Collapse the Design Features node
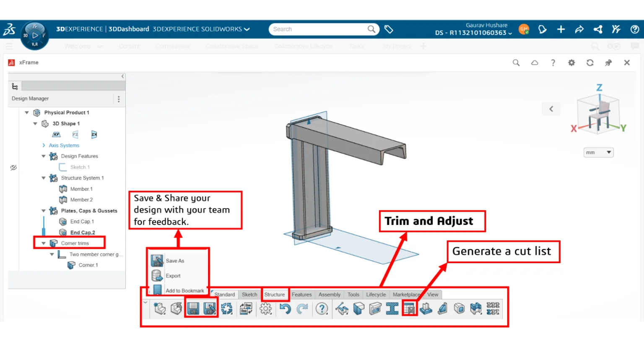 click(44, 156)
